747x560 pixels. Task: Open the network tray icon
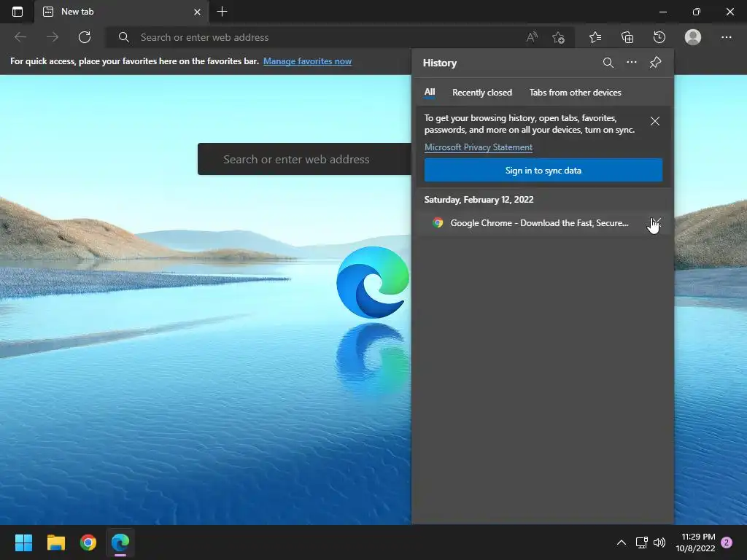pyautogui.click(x=641, y=542)
